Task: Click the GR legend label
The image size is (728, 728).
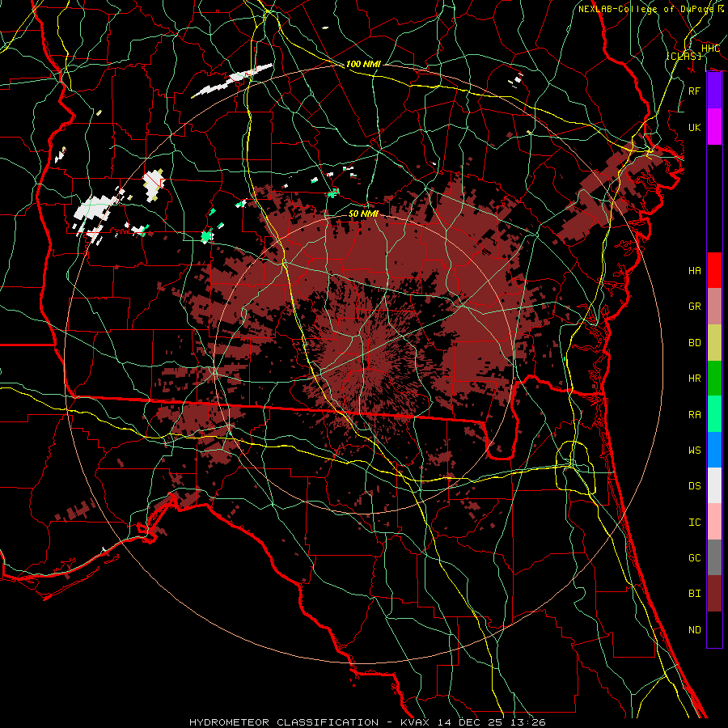Action: (694, 307)
